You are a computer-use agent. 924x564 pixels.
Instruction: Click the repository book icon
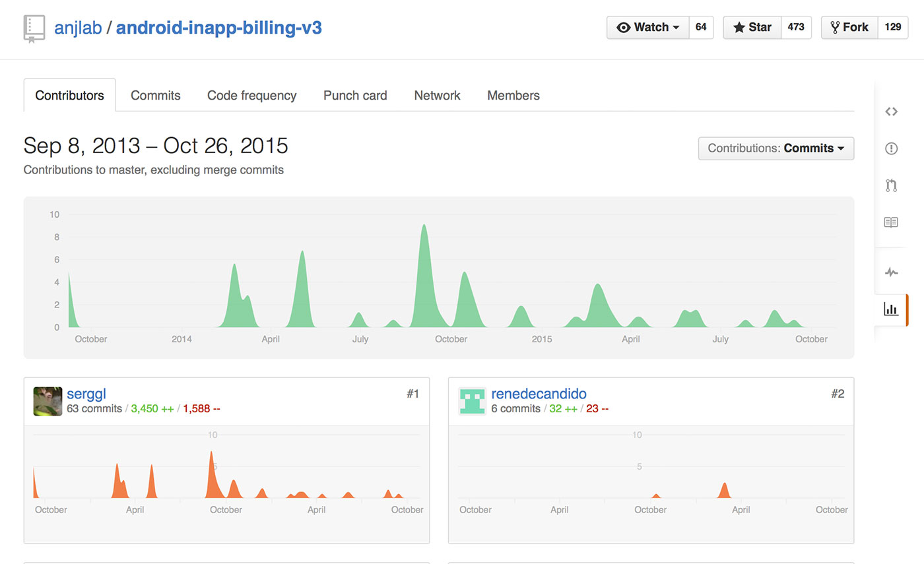[x=34, y=28]
